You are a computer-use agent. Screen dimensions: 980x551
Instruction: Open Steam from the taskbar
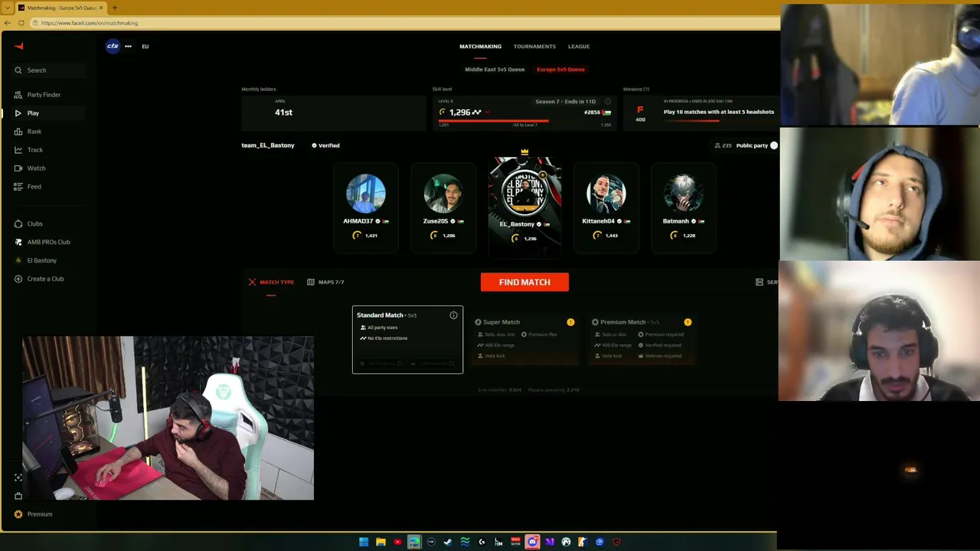pos(448,542)
